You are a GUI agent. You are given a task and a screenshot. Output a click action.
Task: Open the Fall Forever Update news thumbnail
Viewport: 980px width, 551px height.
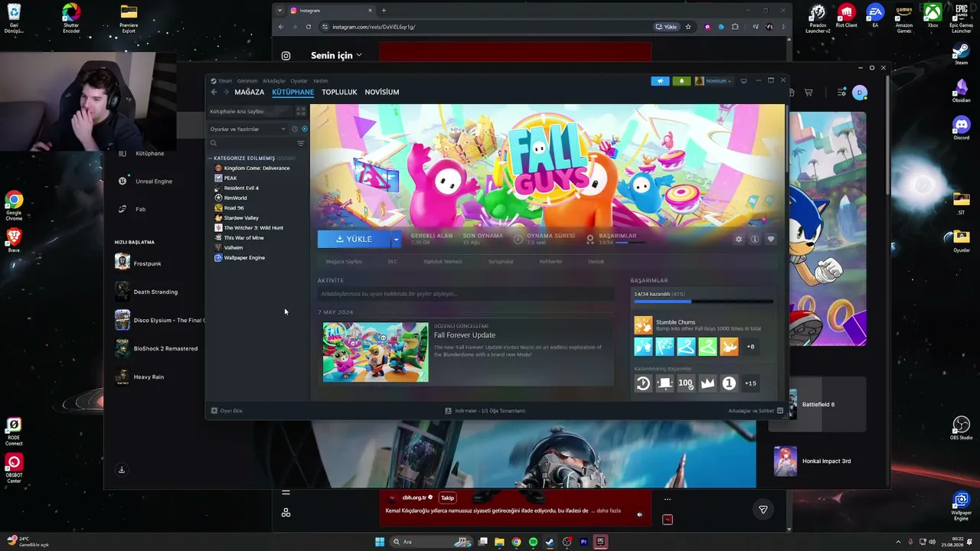point(375,352)
